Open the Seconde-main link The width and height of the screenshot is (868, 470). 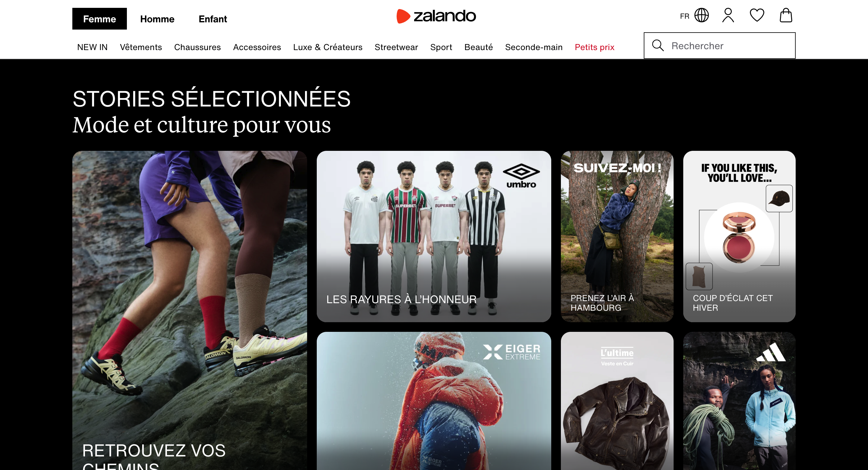coord(534,47)
